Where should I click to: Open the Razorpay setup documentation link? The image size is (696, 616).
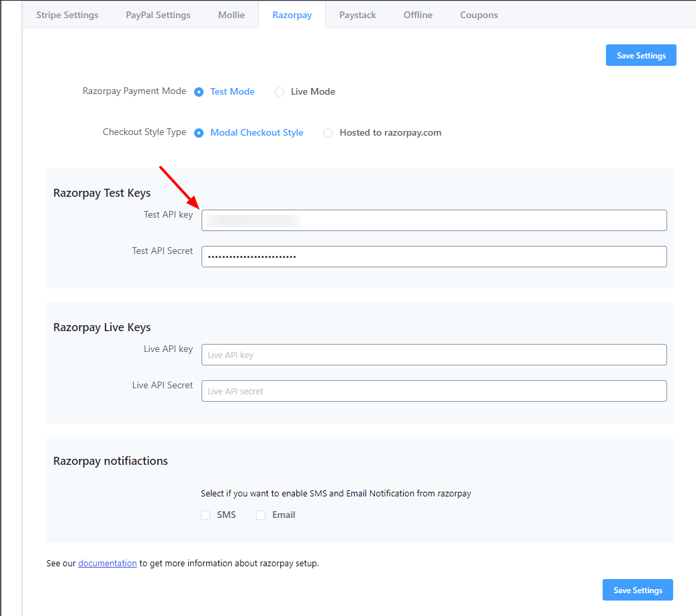[x=107, y=563]
